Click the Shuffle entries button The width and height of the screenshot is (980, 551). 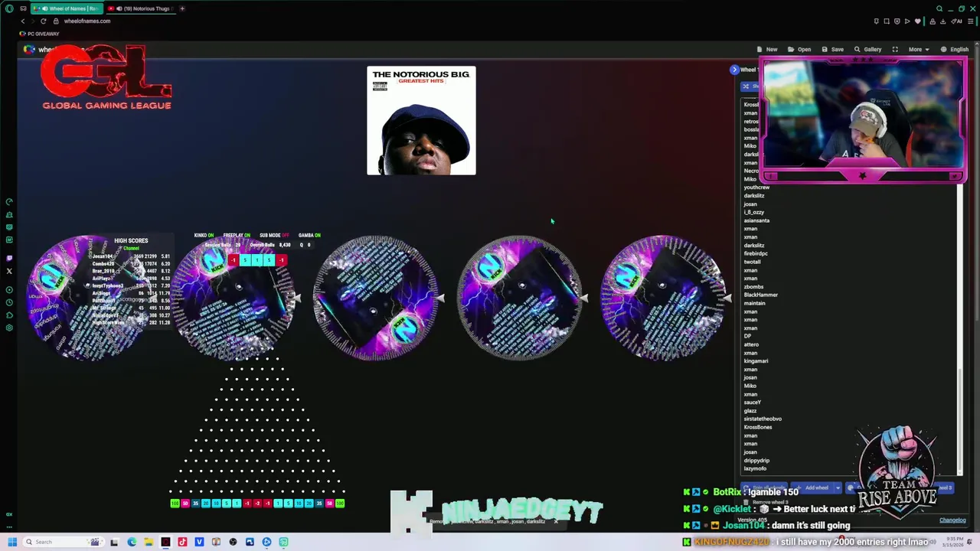tap(750, 86)
